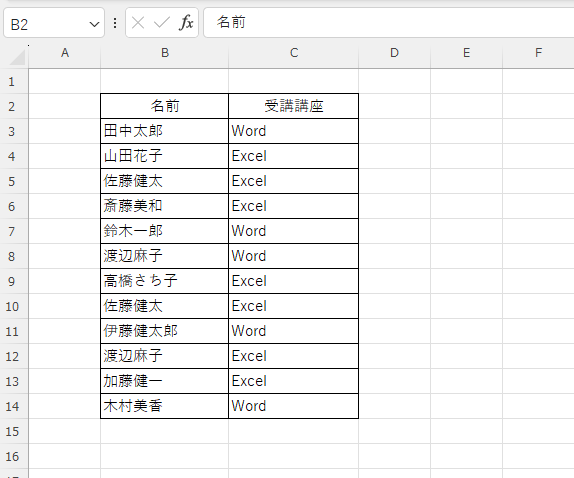
Task: Select the Excel cell next to 山田花子
Action: [294, 156]
